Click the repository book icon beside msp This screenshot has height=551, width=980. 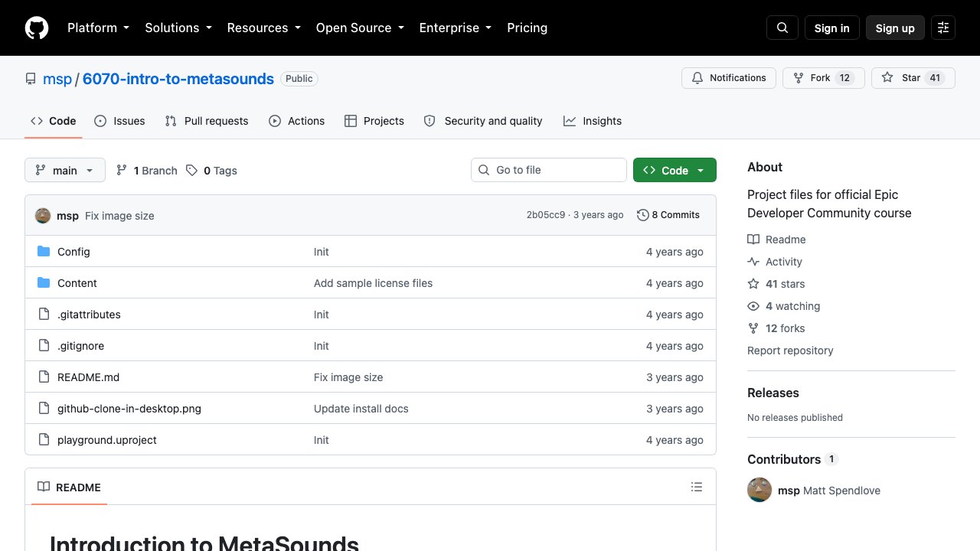(31, 79)
